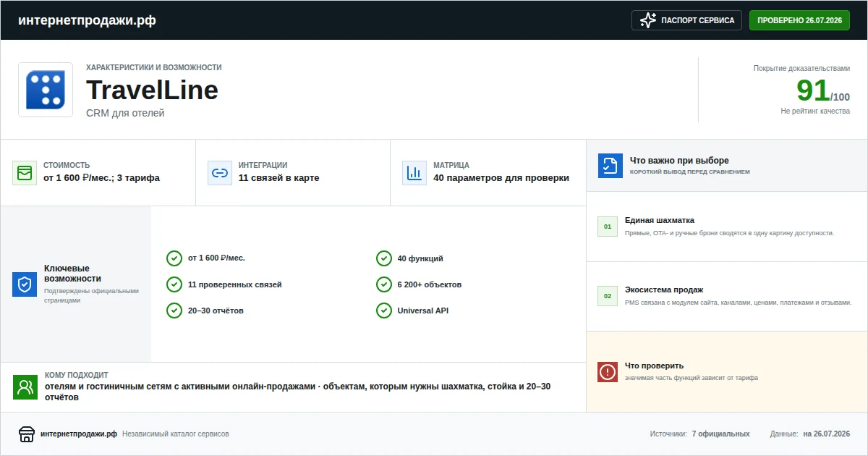Click checkmark beside 40 функций
Viewport: 868px width, 456px height.
(x=384, y=258)
